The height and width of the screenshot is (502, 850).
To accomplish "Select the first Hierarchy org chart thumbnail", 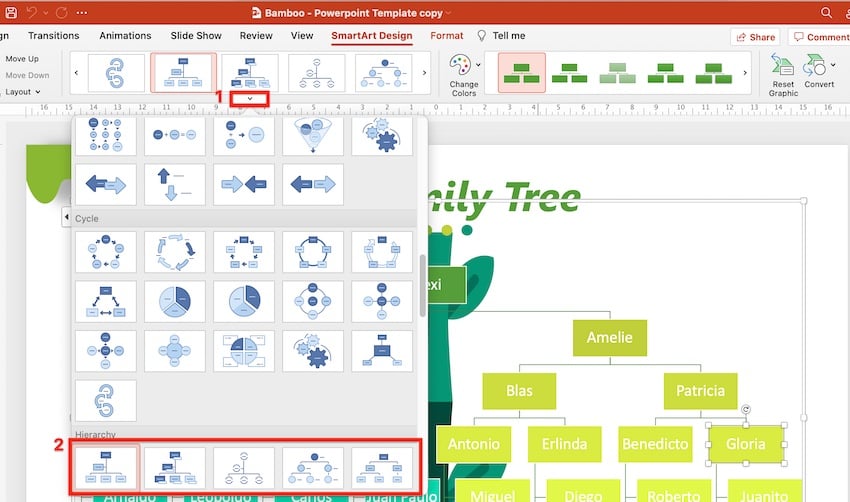I will [105, 465].
